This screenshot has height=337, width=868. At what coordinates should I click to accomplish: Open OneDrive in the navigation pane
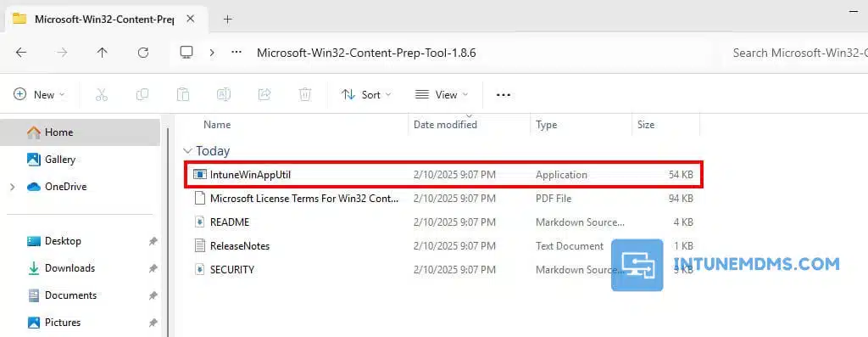(65, 187)
